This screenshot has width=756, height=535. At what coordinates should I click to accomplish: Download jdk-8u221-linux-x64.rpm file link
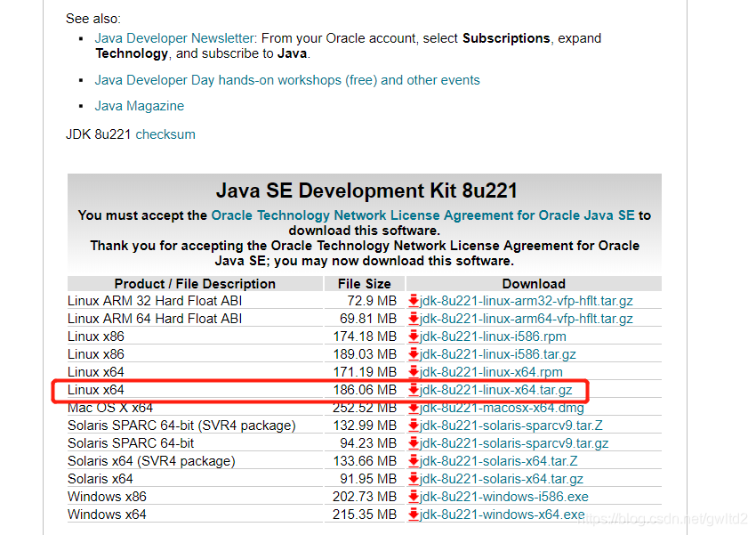click(x=491, y=372)
